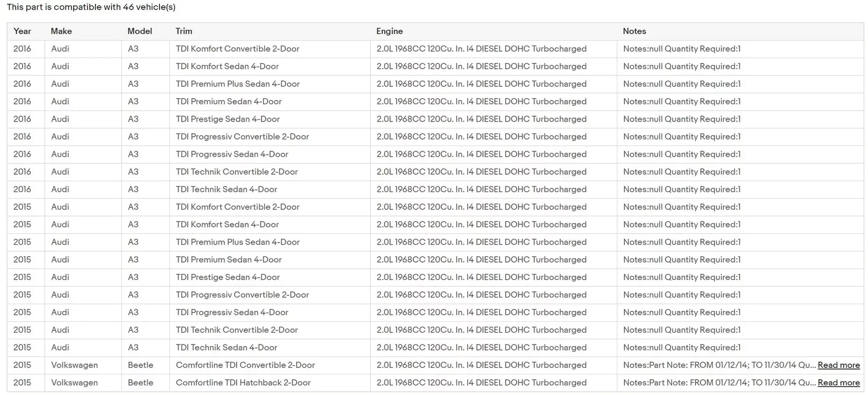Select 'Notes:Part Note' text in Beetle Convertible row

click(655, 365)
